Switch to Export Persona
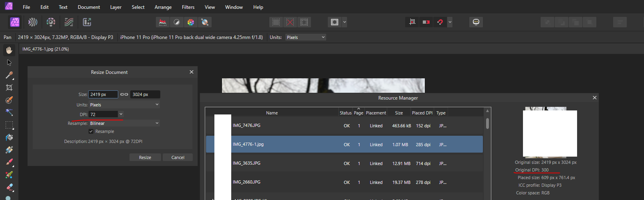 [87, 22]
